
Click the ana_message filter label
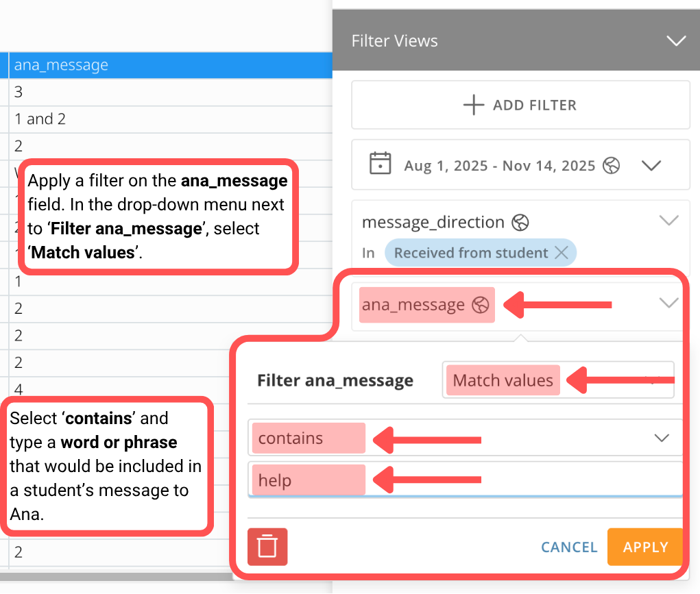point(413,305)
